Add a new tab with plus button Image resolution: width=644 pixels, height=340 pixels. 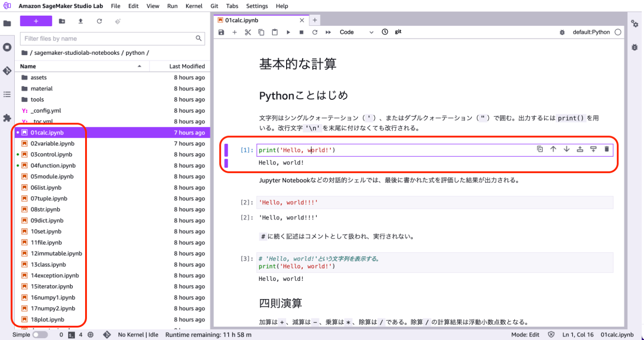coord(315,20)
